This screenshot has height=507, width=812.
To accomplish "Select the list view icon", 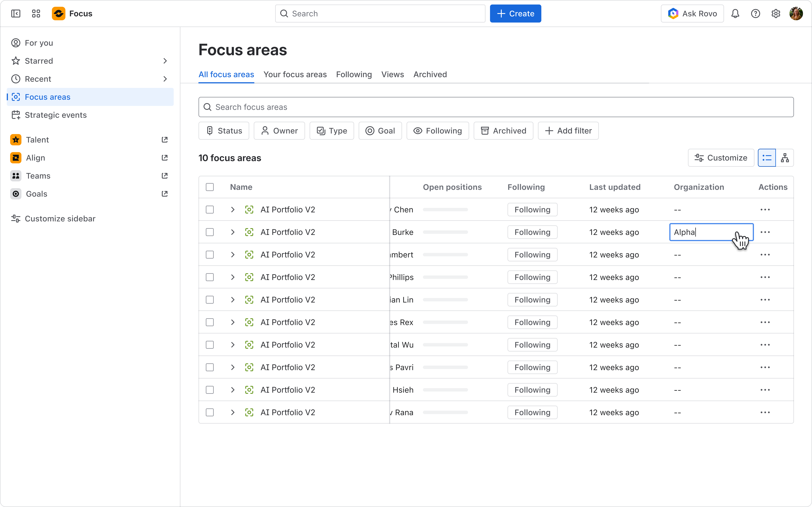I will pyautogui.click(x=767, y=158).
